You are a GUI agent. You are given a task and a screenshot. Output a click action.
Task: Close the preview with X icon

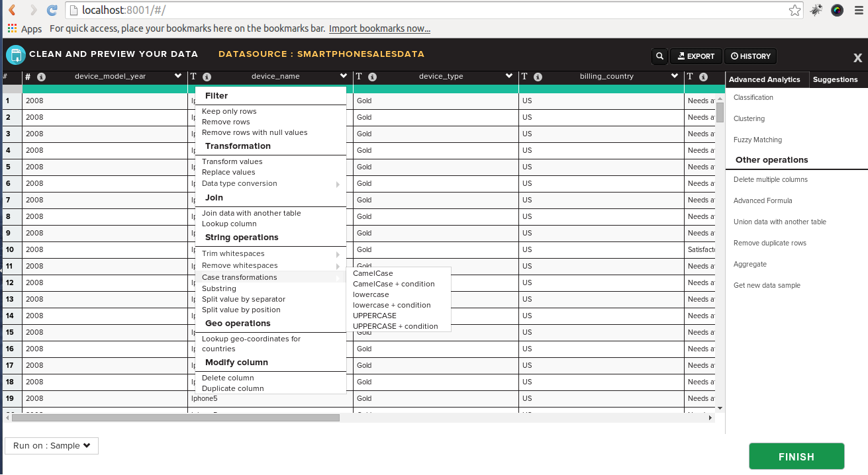coord(857,58)
